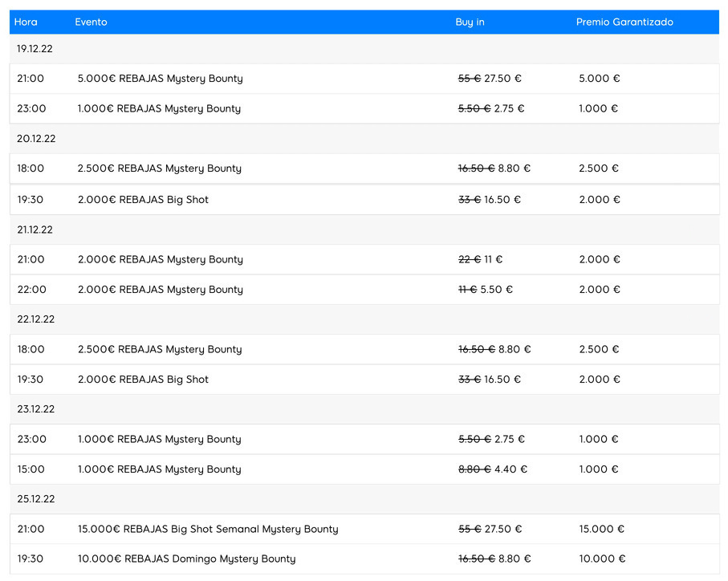728x581 pixels.
Task: Click the 20.12.22 date heading
Action: click(36, 139)
